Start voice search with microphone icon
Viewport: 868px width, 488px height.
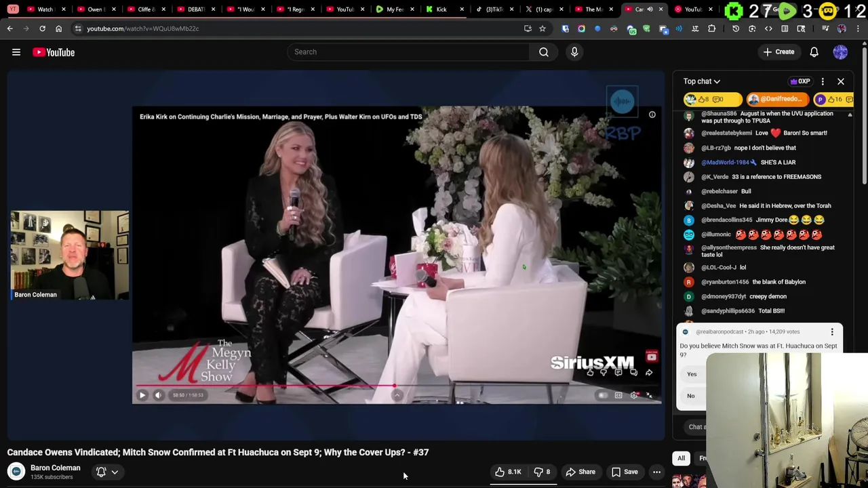[574, 52]
